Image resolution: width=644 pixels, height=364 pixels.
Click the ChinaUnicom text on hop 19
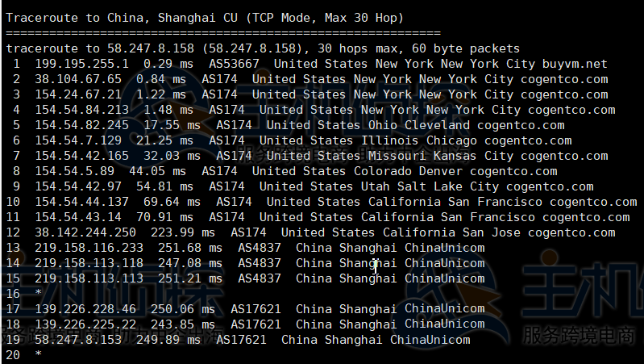[430, 340]
